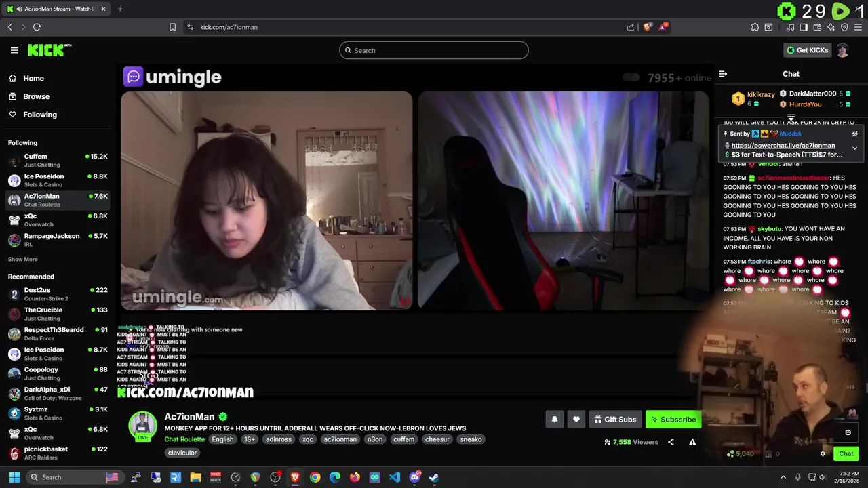This screenshot has width=868, height=488.
Task: Expand Following list with Show more
Action: [x=22, y=259]
